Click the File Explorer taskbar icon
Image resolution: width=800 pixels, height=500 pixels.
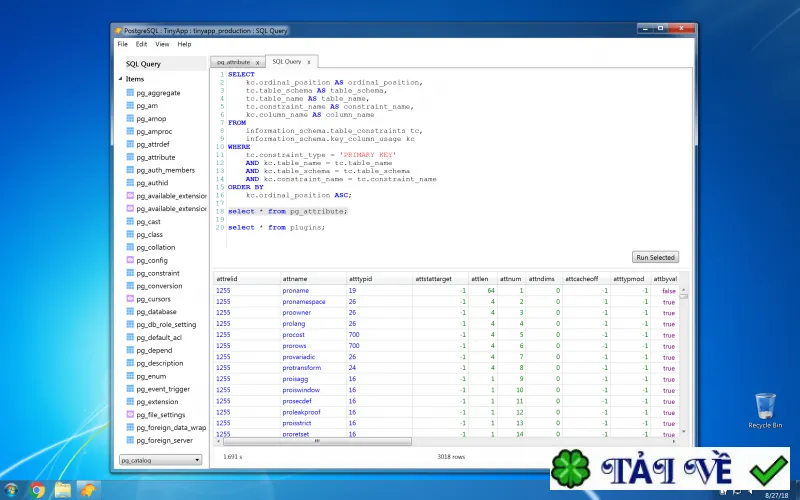click(x=63, y=490)
